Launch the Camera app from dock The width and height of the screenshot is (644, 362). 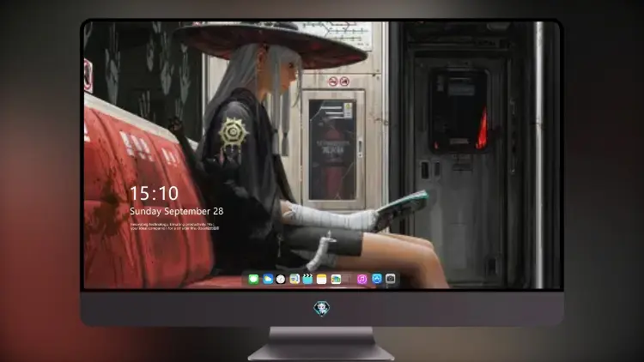click(391, 279)
